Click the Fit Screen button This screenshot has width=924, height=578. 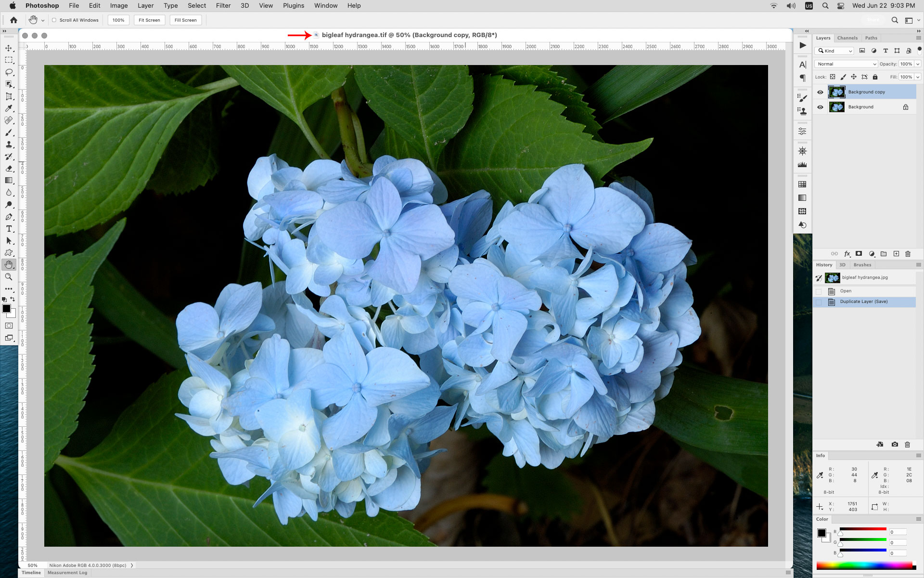149,20
